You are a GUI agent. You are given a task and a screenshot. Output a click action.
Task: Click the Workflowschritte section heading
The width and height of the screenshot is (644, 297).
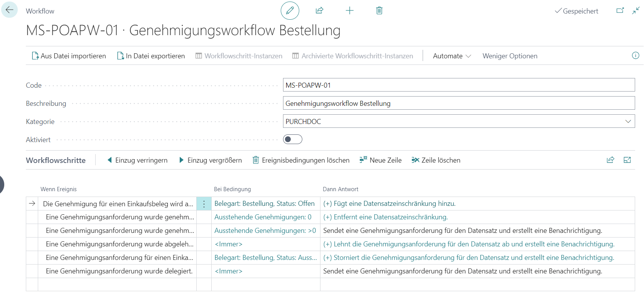56,160
